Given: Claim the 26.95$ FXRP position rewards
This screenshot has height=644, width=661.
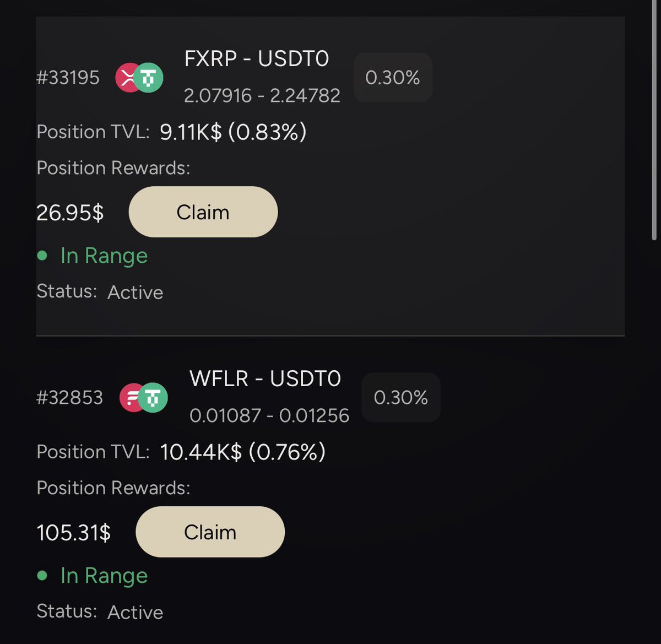Looking at the screenshot, I should [x=203, y=212].
